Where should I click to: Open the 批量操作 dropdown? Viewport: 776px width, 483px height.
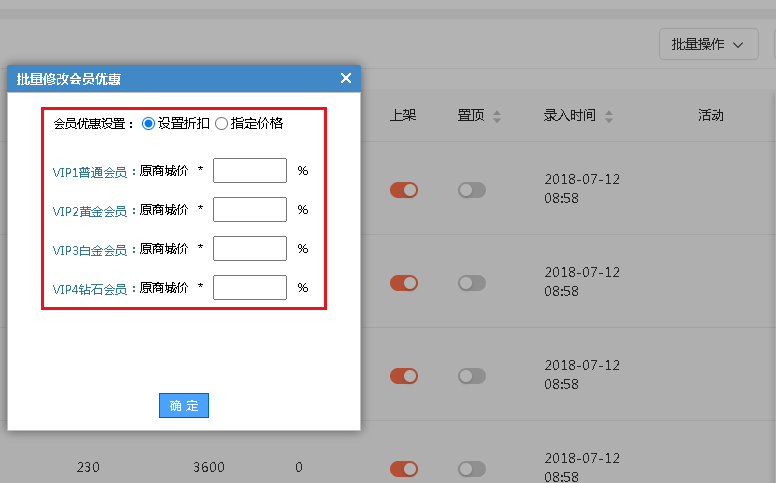tap(708, 44)
